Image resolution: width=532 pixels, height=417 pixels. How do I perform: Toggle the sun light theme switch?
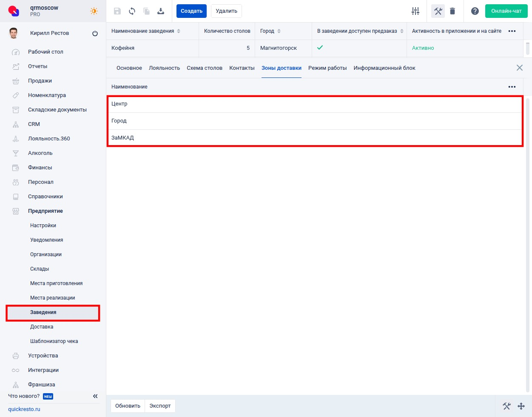(x=94, y=11)
